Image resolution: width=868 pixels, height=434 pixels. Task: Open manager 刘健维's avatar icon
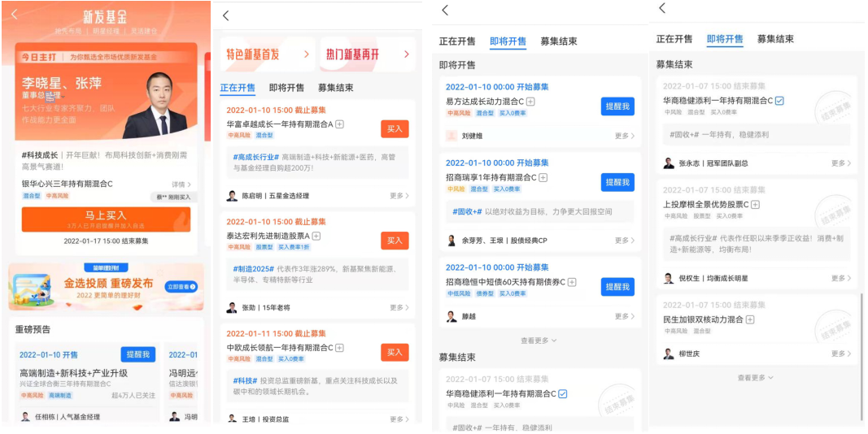click(x=451, y=136)
